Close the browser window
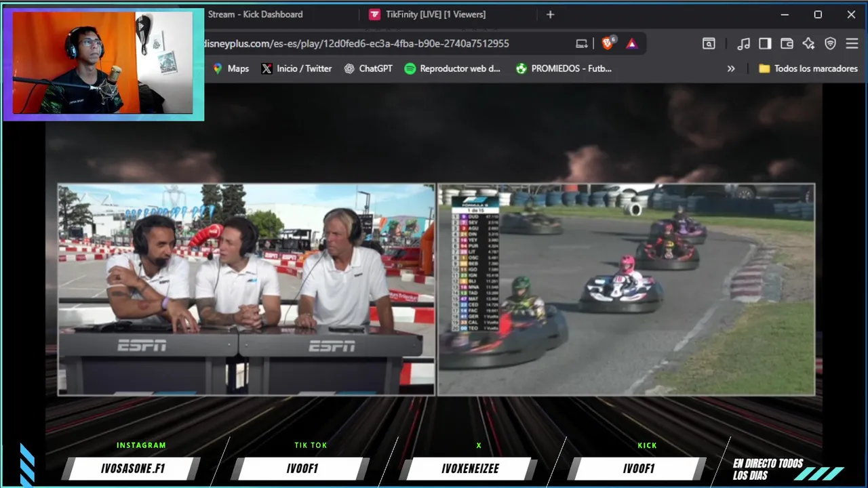The height and width of the screenshot is (488, 868). point(851,14)
